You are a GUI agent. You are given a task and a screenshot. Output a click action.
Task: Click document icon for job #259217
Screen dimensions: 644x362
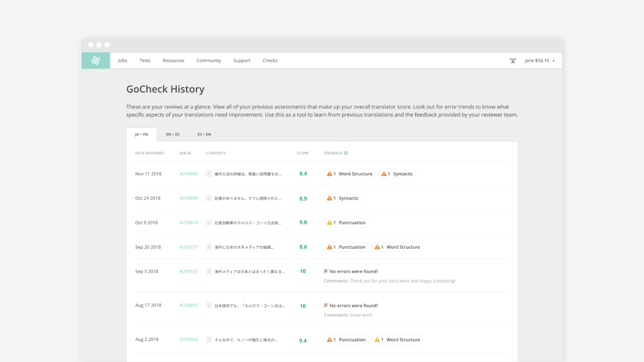tap(209, 247)
